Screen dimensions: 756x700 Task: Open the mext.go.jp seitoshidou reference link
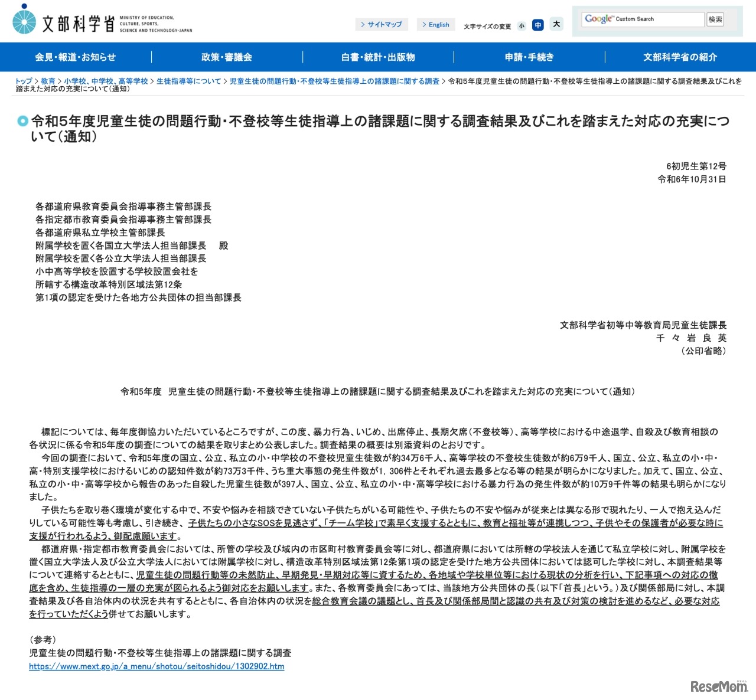coord(157,666)
